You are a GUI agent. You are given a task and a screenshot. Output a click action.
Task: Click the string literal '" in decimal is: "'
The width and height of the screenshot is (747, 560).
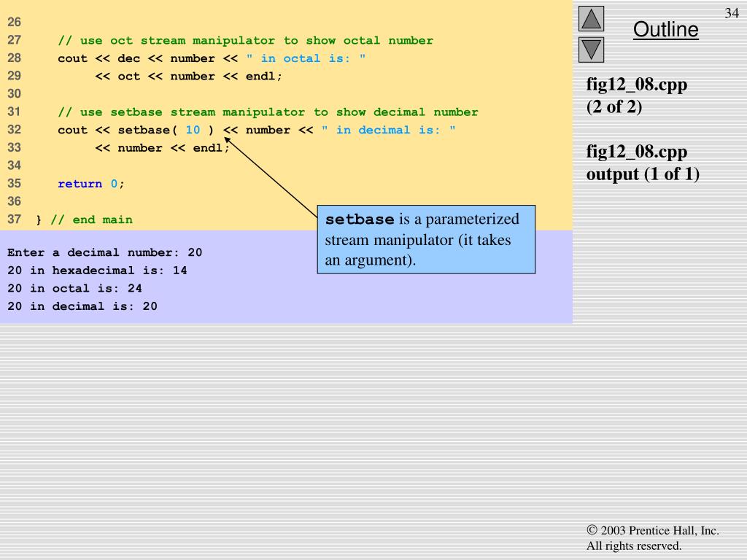tap(388, 130)
